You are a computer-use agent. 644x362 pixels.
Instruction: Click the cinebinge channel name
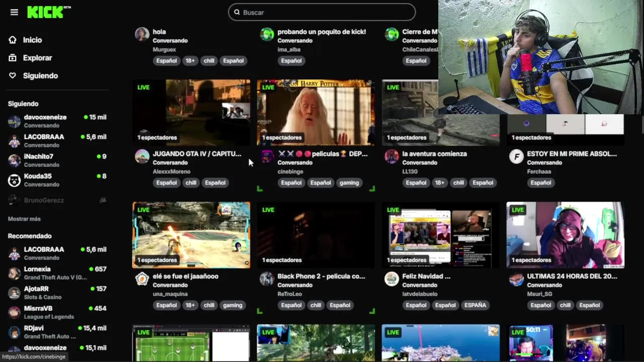(x=290, y=171)
